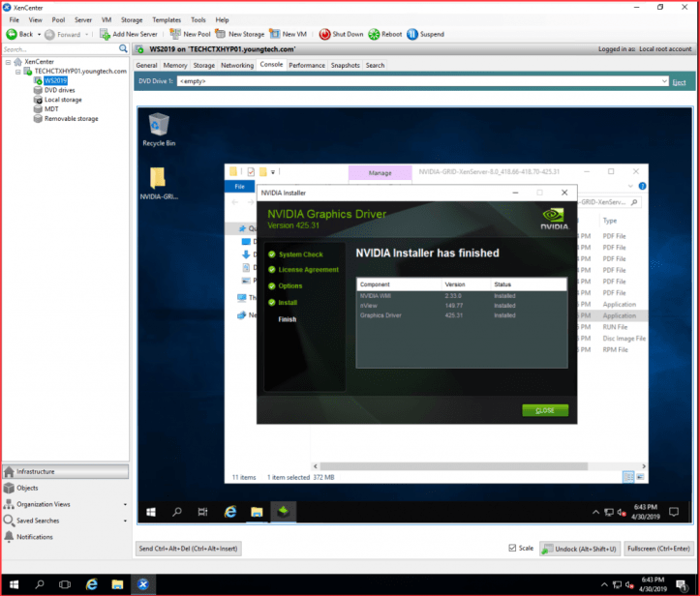Switch to the General tab

[146, 65]
